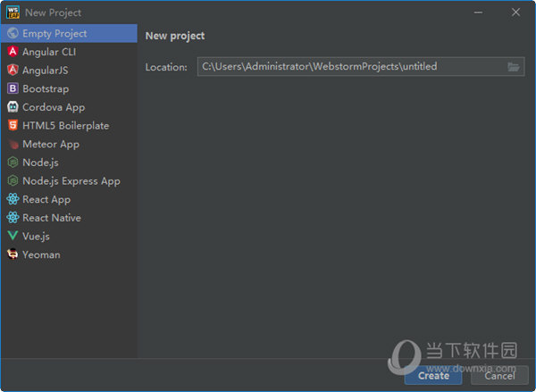
Task: Click the Vue.js logo icon
Action: [x=13, y=237]
